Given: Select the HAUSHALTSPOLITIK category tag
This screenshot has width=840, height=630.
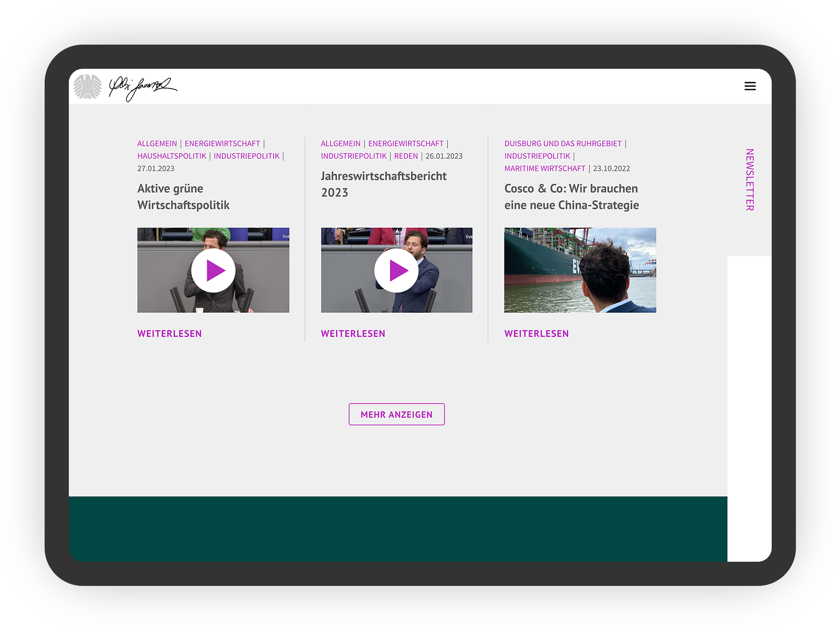Looking at the screenshot, I should [x=172, y=156].
